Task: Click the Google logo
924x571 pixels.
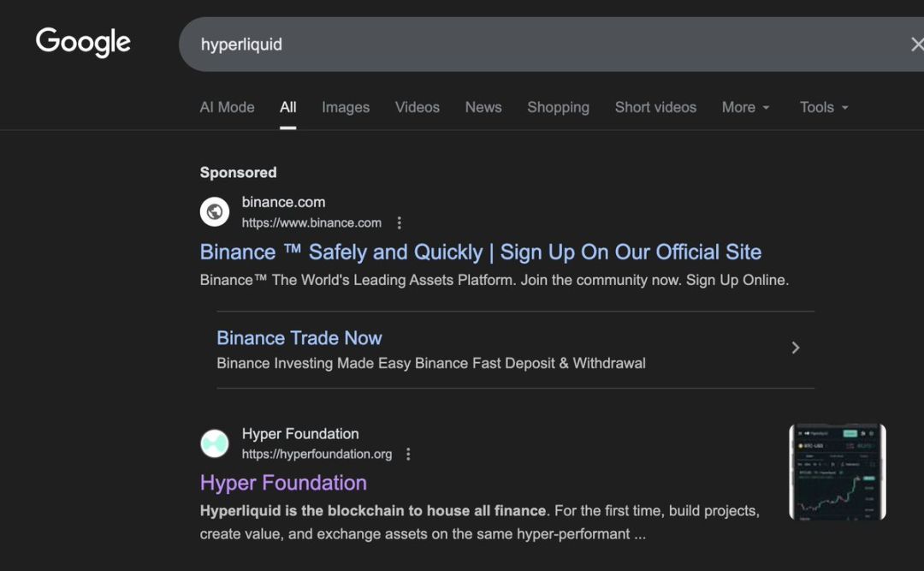Action: (82, 42)
